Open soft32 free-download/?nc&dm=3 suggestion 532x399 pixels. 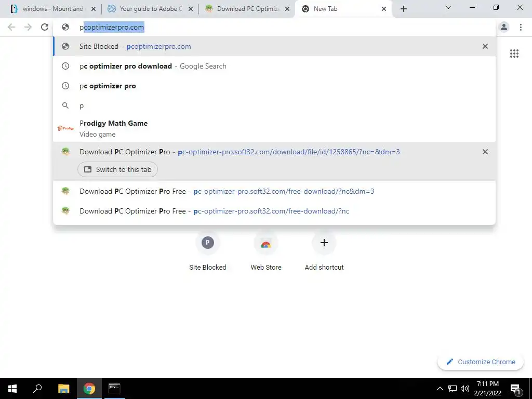coord(274,191)
